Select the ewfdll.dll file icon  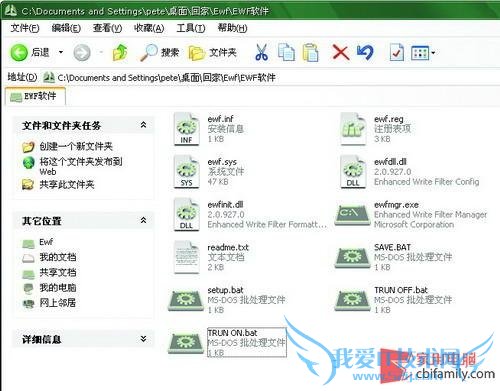pyautogui.click(x=353, y=172)
